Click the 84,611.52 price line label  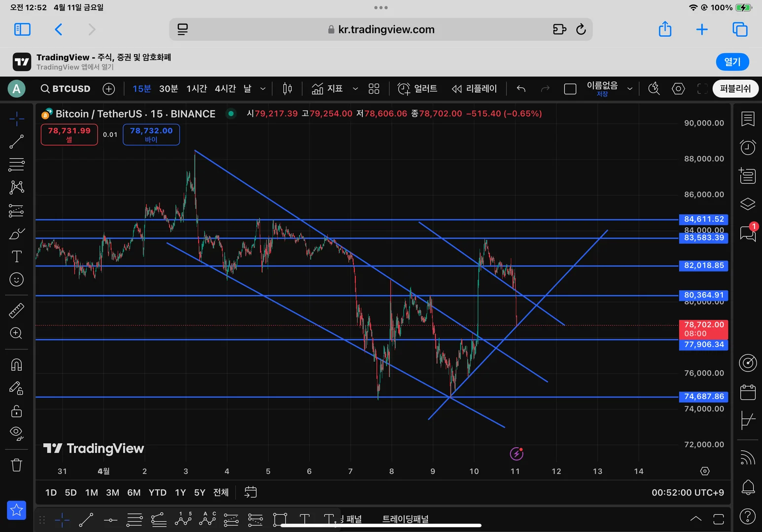coord(704,219)
